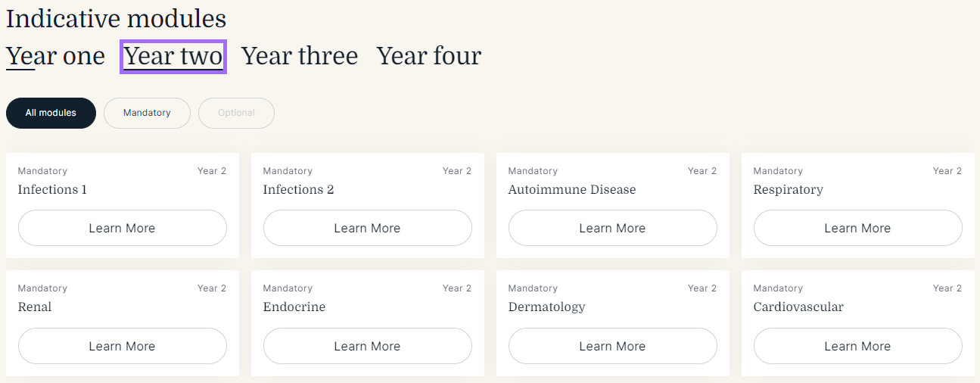Click the Cardiovascular module title
The width and height of the screenshot is (980, 383).
pos(798,307)
